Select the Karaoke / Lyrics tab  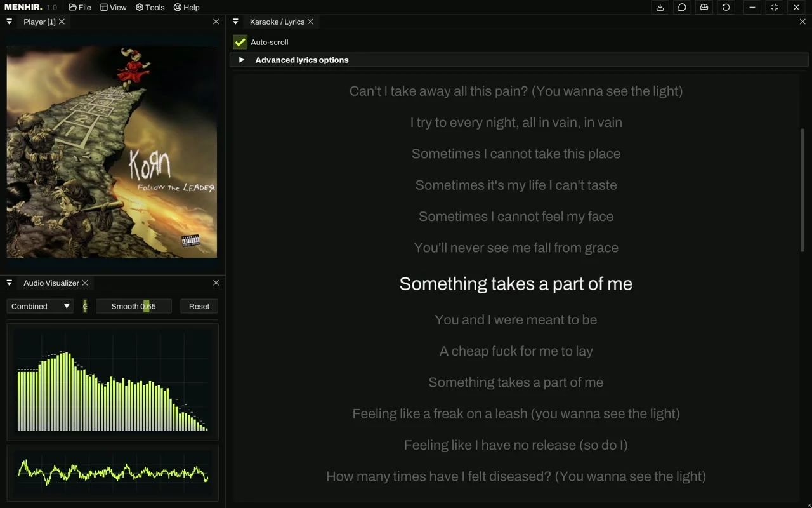click(x=277, y=22)
